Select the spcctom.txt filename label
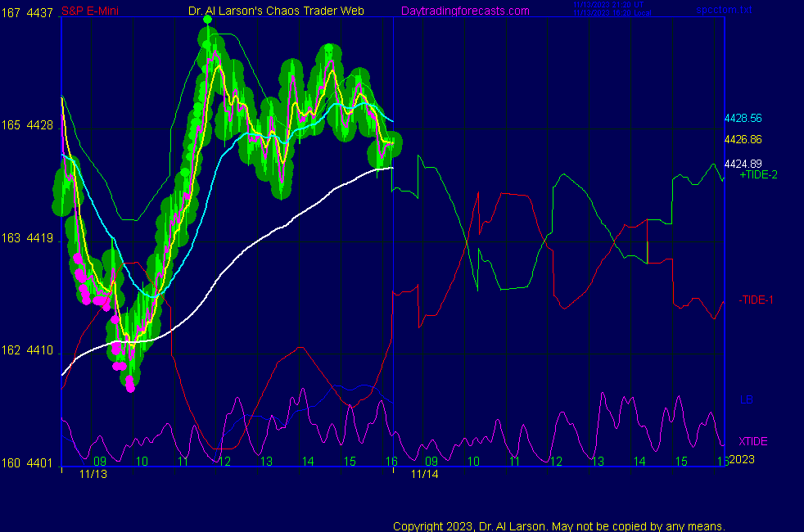 (x=724, y=10)
